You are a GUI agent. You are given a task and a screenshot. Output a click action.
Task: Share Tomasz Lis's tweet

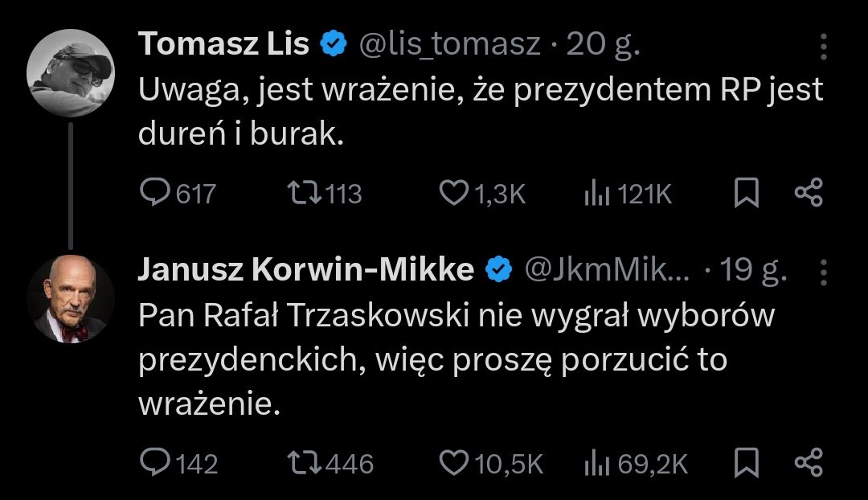click(809, 194)
